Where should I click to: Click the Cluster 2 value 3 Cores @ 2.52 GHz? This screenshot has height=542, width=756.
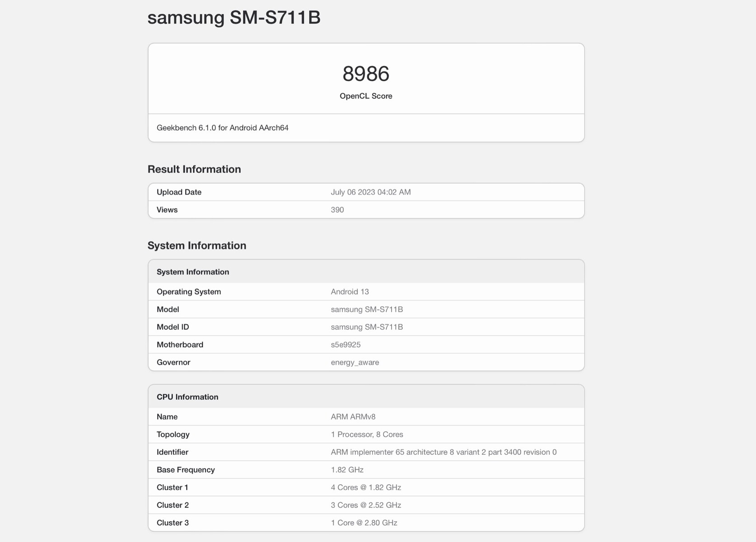[x=366, y=505]
